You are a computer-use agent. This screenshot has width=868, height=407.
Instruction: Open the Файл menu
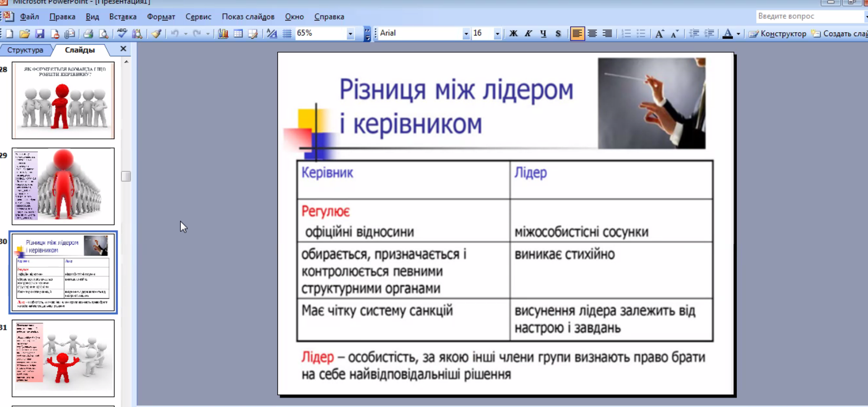(29, 17)
